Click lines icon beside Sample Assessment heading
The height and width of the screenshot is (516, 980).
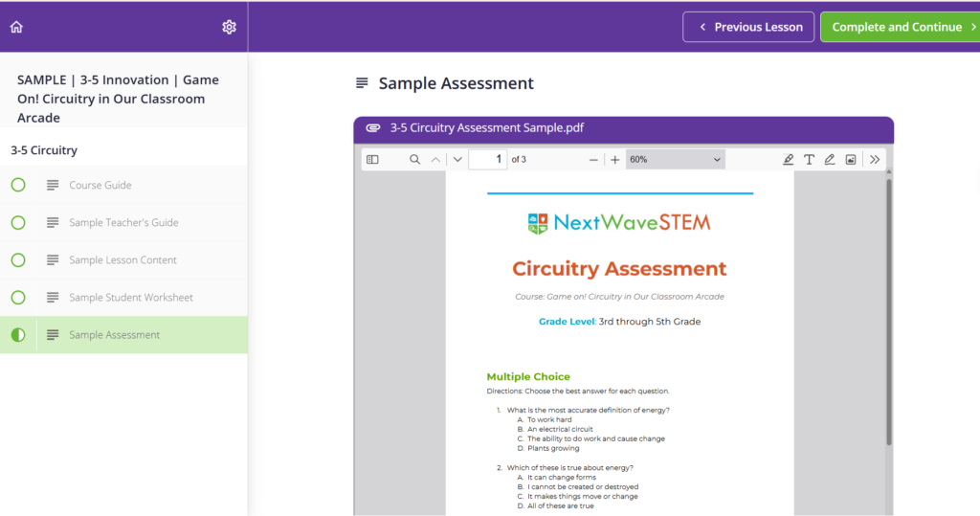(x=362, y=83)
